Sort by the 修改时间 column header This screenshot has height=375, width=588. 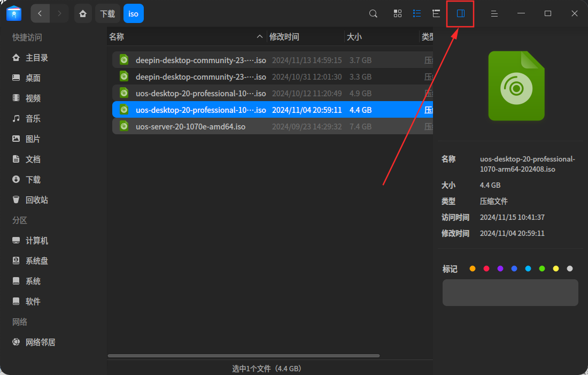305,37
